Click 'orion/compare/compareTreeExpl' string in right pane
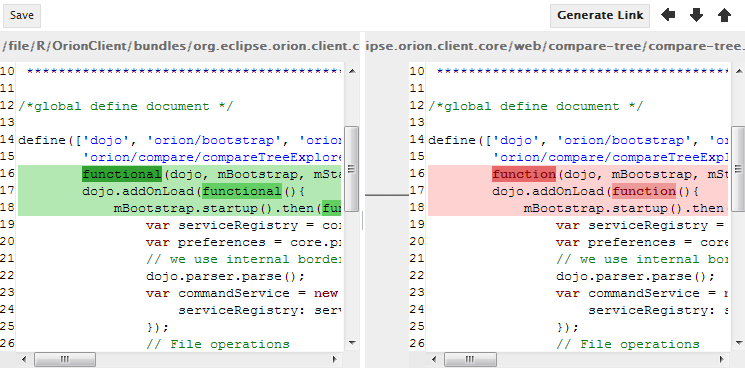 pos(610,157)
